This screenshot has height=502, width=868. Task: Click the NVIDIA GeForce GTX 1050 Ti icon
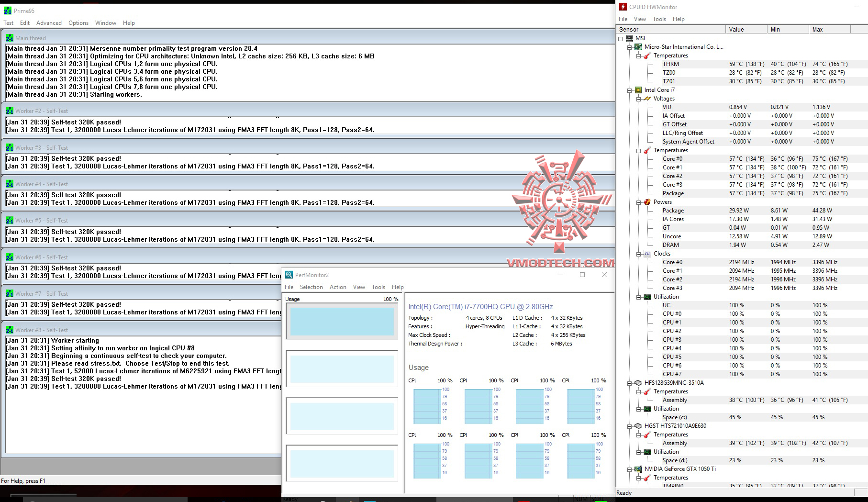click(638, 469)
